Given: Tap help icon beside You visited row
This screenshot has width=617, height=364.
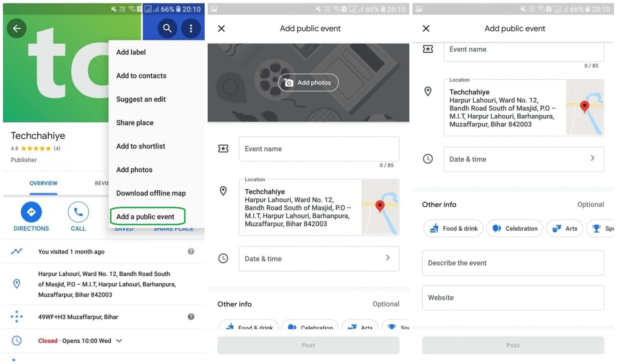Looking at the screenshot, I should point(191,252).
